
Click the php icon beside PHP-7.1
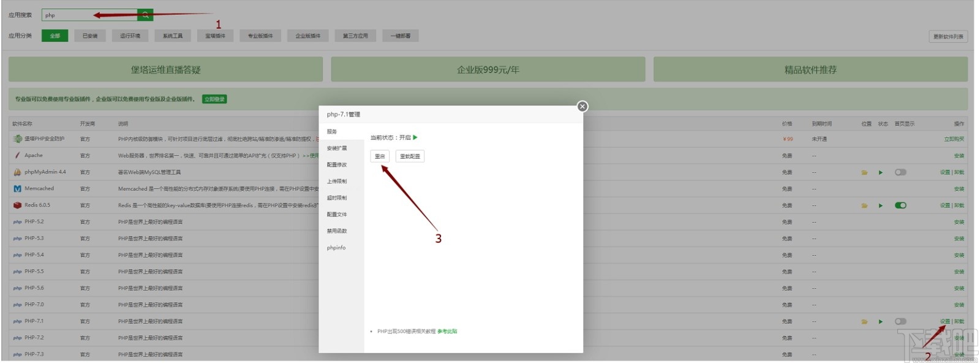click(x=17, y=321)
